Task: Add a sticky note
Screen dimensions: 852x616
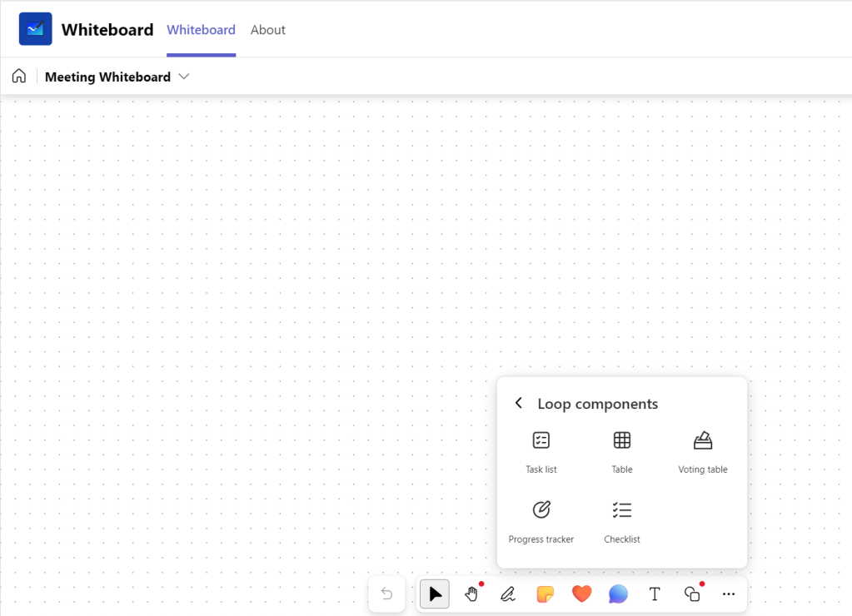Action: (545, 594)
